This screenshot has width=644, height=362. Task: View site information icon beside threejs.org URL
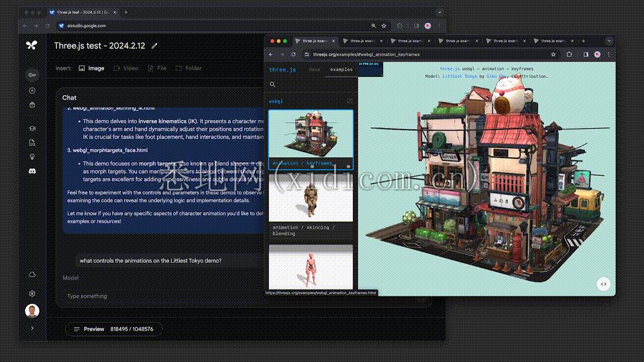307,54
